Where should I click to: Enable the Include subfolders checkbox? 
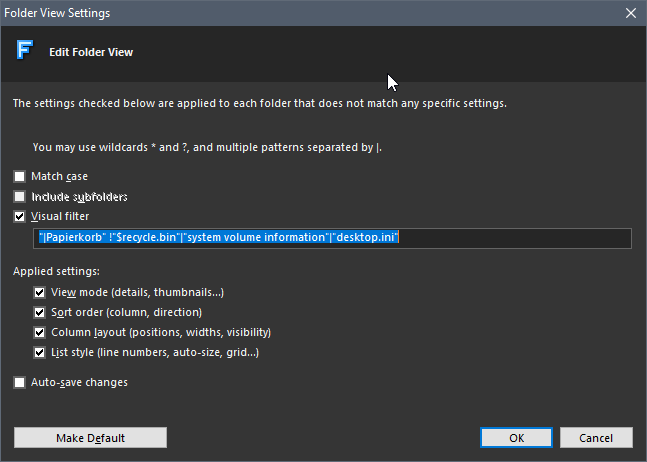point(20,196)
